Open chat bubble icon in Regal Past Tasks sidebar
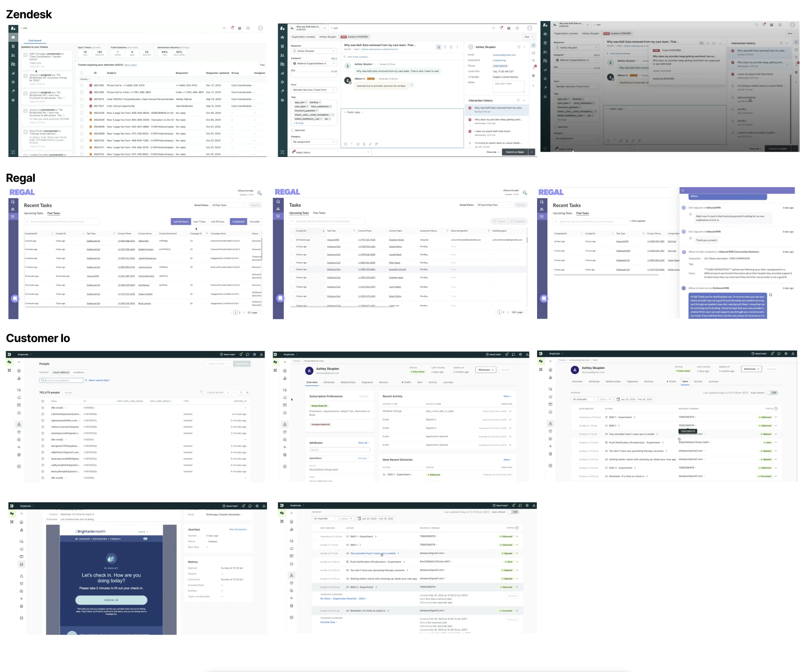The height and width of the screenshot is (672, 811). 15,298
